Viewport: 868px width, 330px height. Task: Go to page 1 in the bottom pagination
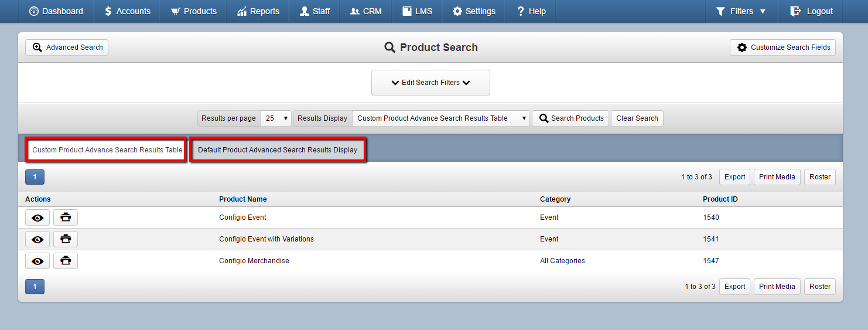(x=35, y=287)
